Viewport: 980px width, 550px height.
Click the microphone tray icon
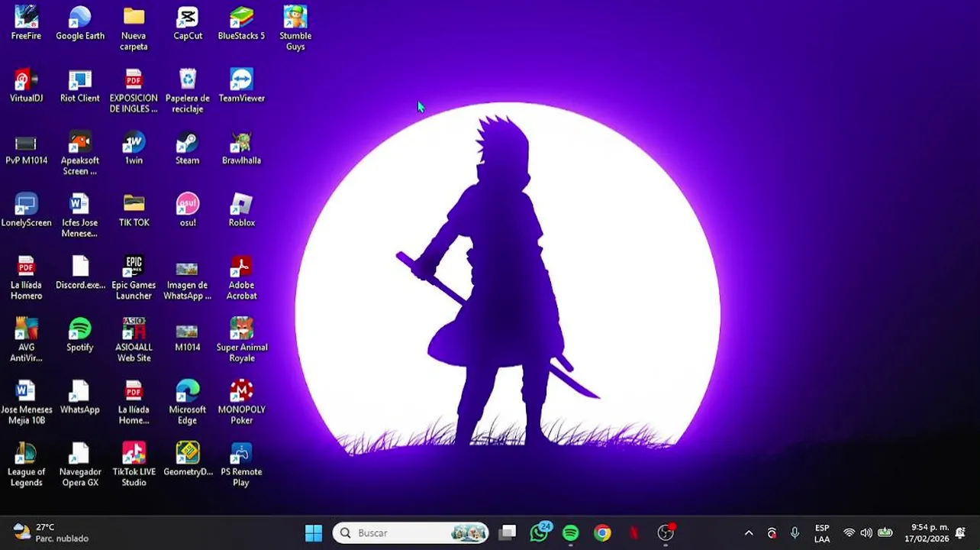tap(795, 533)
